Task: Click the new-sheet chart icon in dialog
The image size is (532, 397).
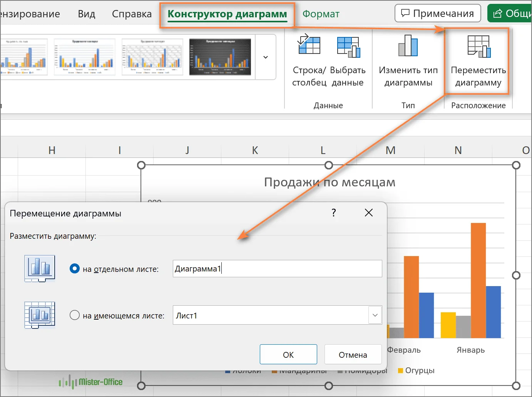Action: click(40, 268)
